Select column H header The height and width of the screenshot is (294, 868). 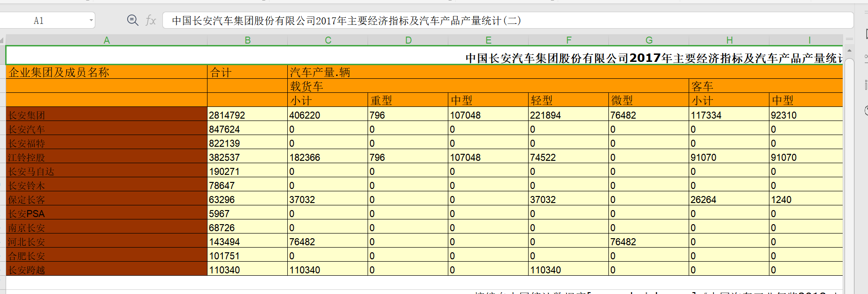click(x=729, y=40)
